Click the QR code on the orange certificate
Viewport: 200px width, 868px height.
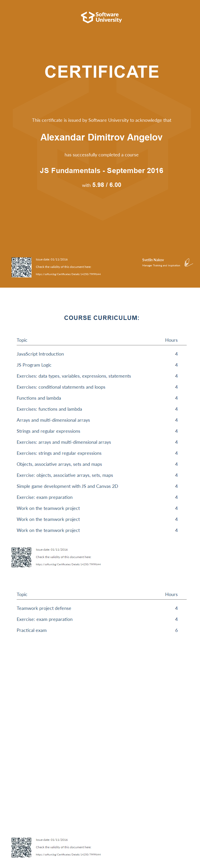21,267
